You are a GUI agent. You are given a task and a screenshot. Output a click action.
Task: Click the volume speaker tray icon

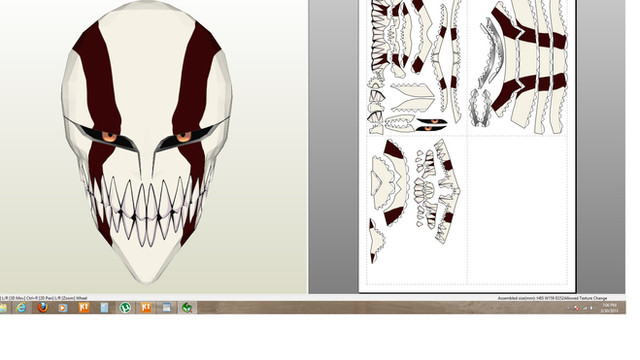pyautogui.click(x=591, y=308)
